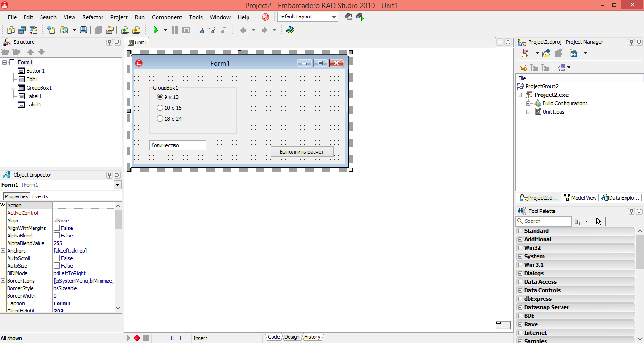The width and height of the screenshot is (644, 343).
Task: Click the red globe icon beside Help
Action: pos(265,17)
